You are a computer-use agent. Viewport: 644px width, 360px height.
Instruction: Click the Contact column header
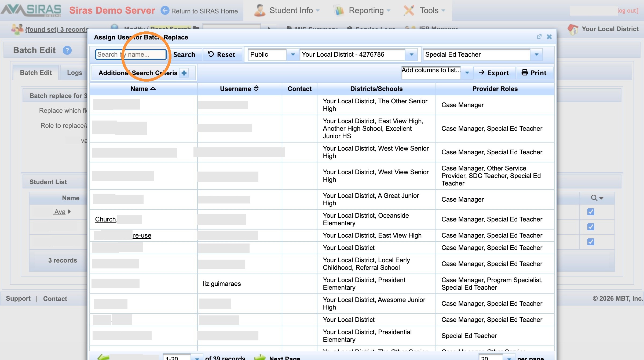click(x=299, y=89)
